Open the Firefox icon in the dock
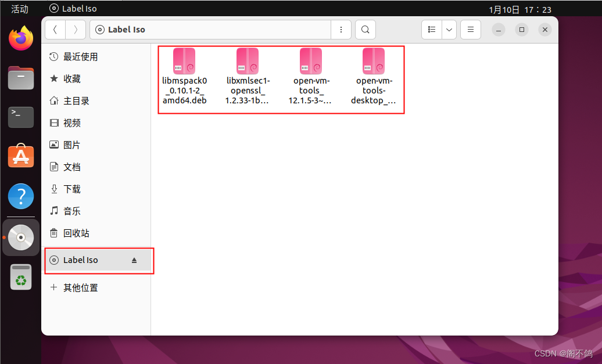This screenshot has height=364, width=602. pos(20,38)
